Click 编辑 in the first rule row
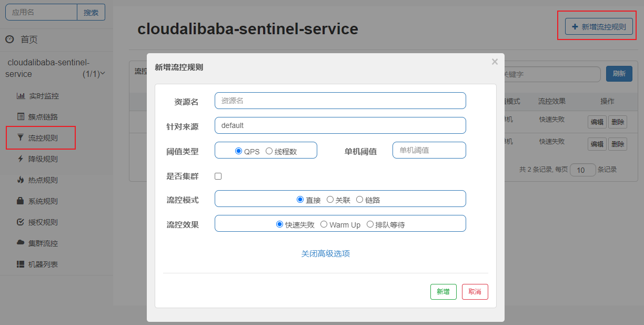Viewport: 644px width, 325px height. [x=597, y=122]
